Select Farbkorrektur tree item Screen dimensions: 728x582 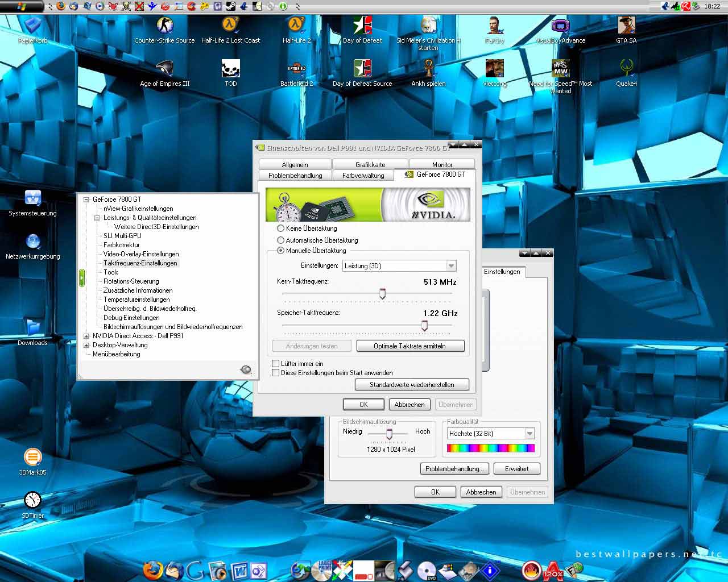tap(122, 245)
